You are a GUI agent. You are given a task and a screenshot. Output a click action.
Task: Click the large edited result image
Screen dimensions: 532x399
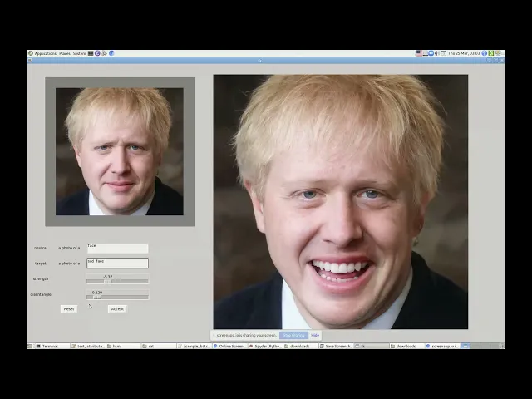click(x=341, y=202)
